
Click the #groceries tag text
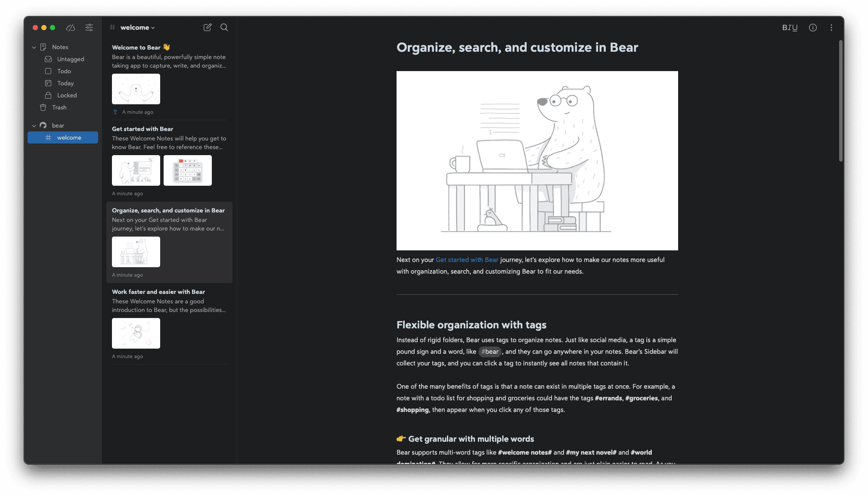(x=642, y=398)
